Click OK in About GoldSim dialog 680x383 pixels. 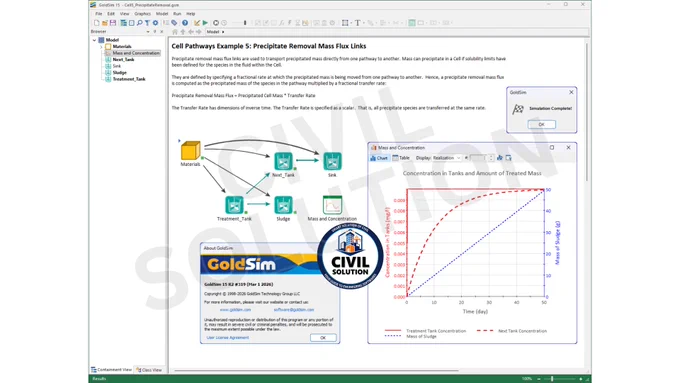point(323,337)
